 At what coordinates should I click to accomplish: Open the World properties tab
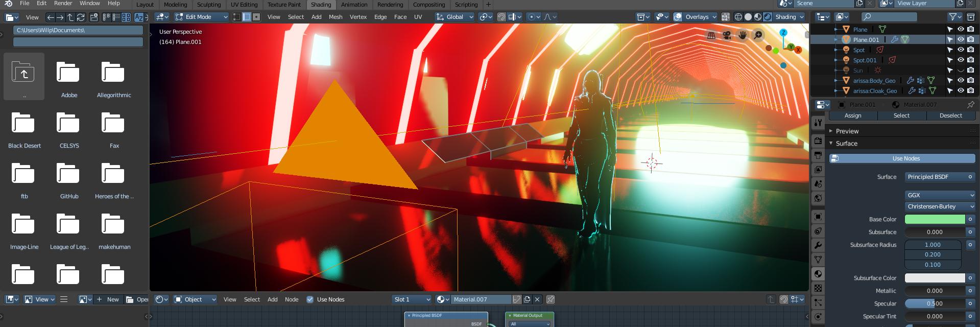818,198
